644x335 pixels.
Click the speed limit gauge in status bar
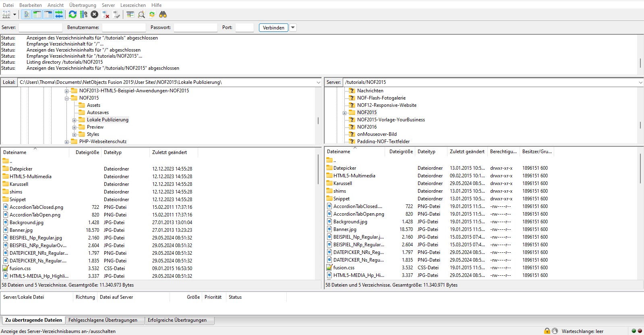coord(555,331)
